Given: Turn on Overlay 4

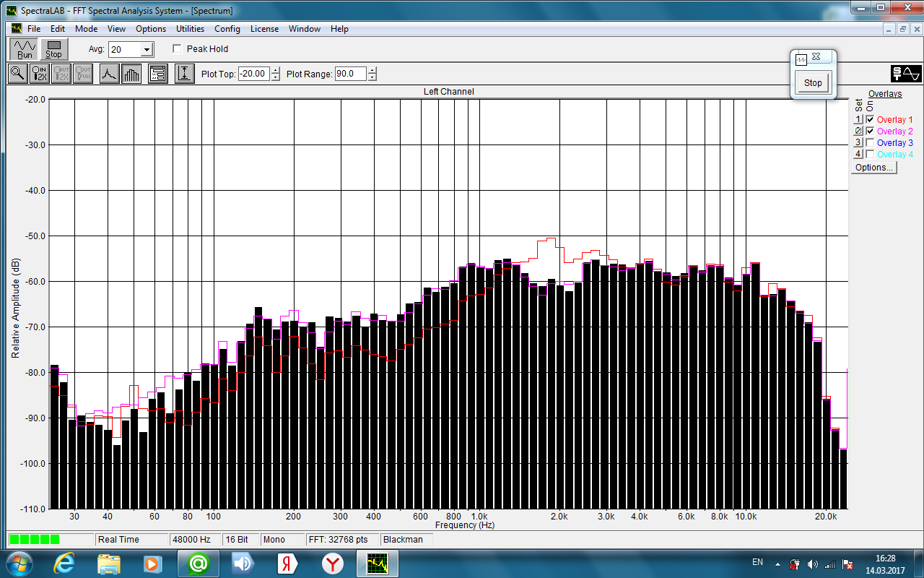Looking at the screenshot, I should pyautogui.click(x=870, y=155).
